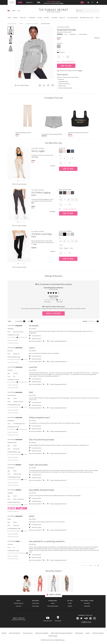Viewport: 107px width, 644px height.
Task: Share the hoodie on Pinterest
Action: 48,85
